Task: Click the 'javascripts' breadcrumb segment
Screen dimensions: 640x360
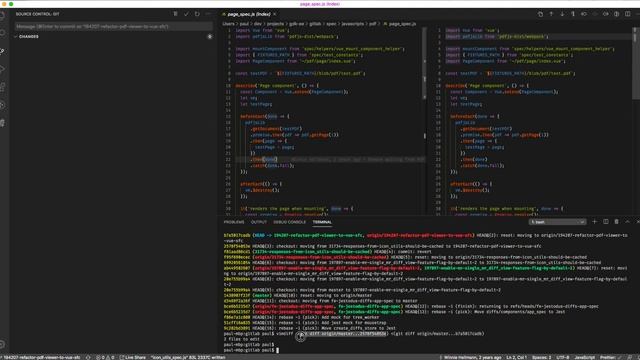Action: tap(353, 24)
